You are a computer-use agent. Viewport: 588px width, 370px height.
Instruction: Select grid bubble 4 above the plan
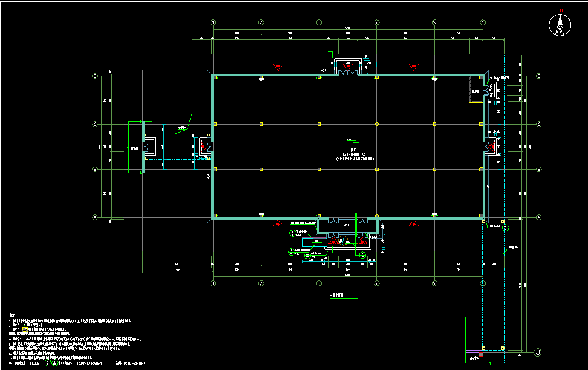376,22
